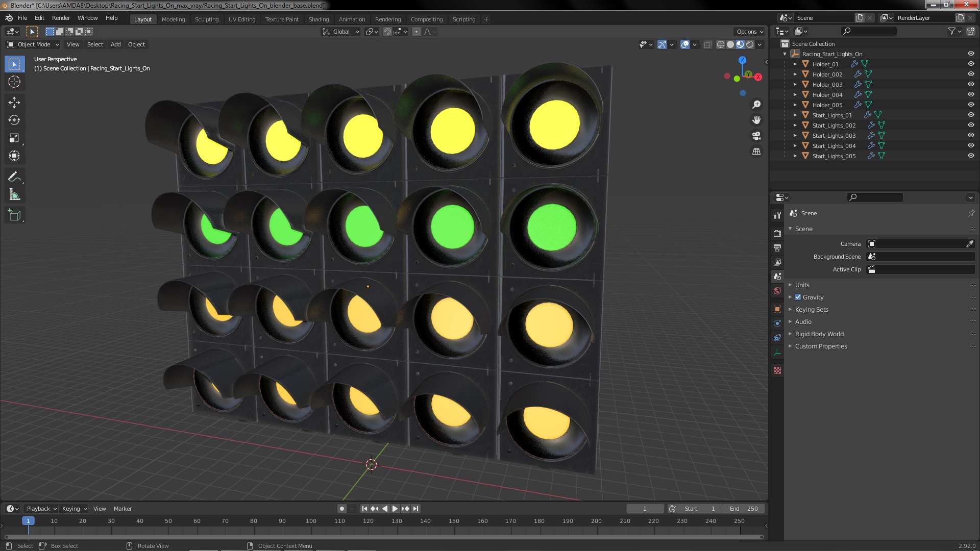The width and height of the screenshot is (980, 551).
Task: Select the Move tool in toolbar
Action: coord(14,103)
